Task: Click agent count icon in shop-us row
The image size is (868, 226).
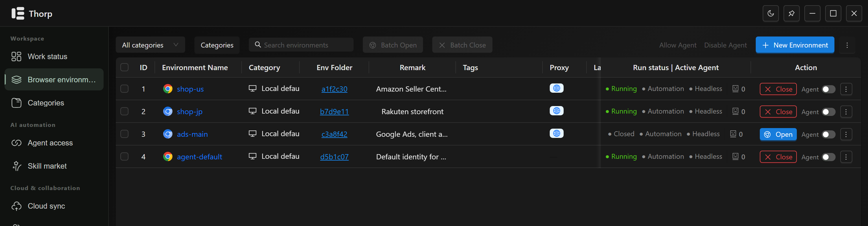Action: point(735,89)
